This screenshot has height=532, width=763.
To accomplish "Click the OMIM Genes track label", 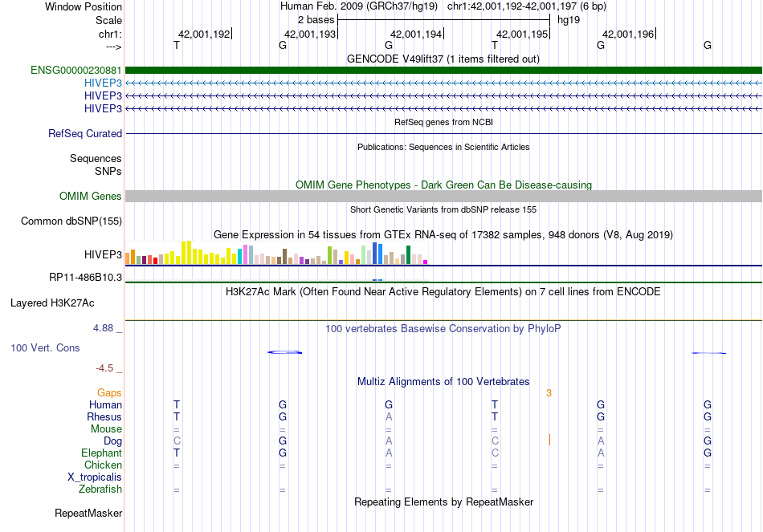I will (x=91, y=196).
